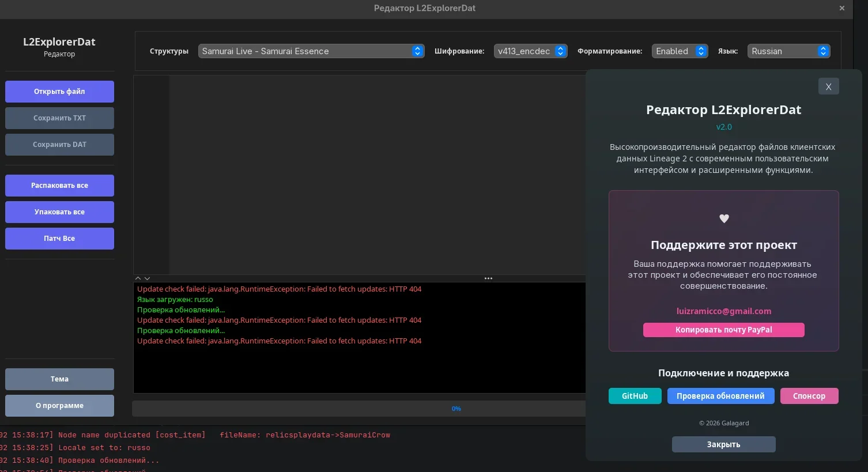Click the 'Подключение и поддержка' heading
This screenshot has width=868, height=472.
723,373
